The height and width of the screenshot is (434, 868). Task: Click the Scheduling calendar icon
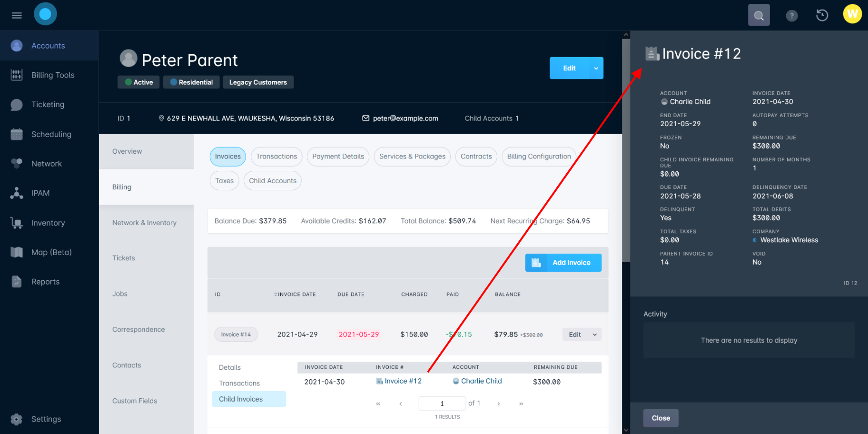click(x=17, y=134)
